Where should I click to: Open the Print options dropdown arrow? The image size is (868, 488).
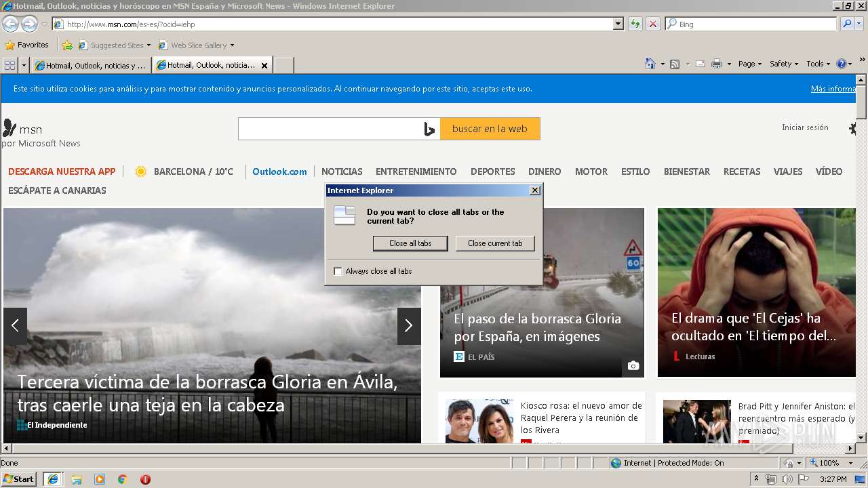(729, 64)
